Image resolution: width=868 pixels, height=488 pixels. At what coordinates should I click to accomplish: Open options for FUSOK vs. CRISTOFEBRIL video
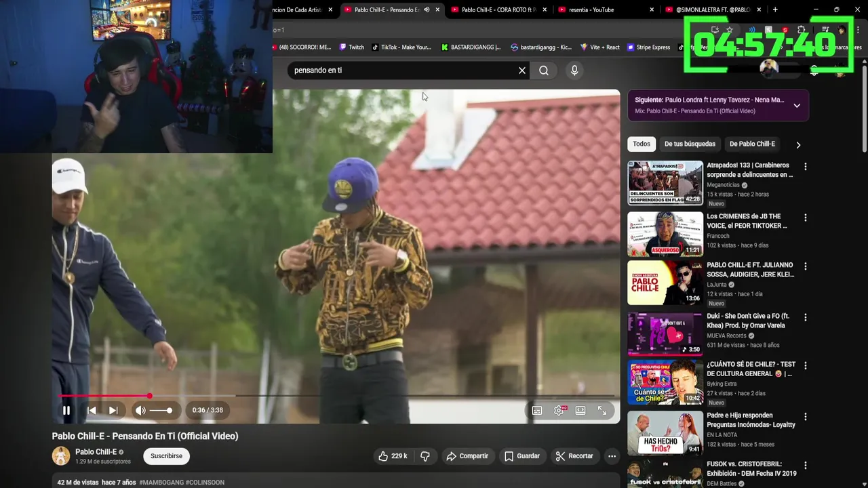point(805,466)
